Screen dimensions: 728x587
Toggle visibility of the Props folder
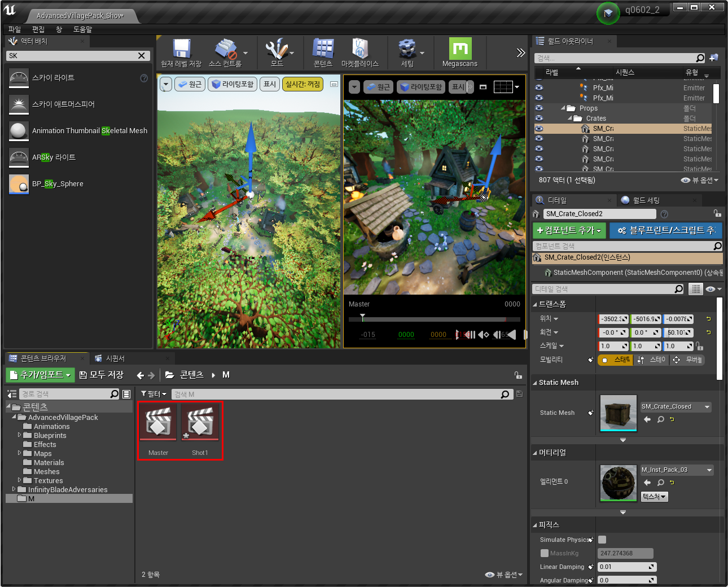[x=539, y=108]
